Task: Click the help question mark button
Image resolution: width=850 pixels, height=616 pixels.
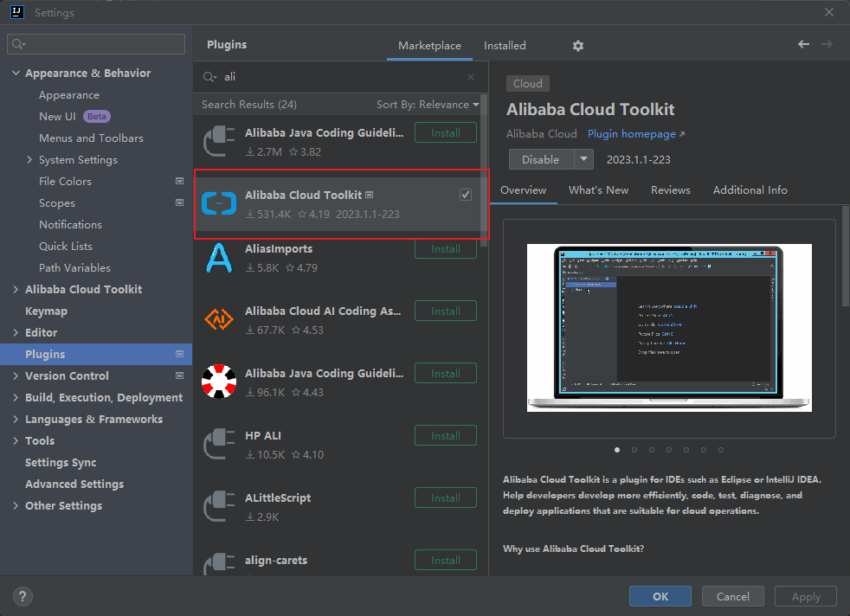Action: (23, 596)
